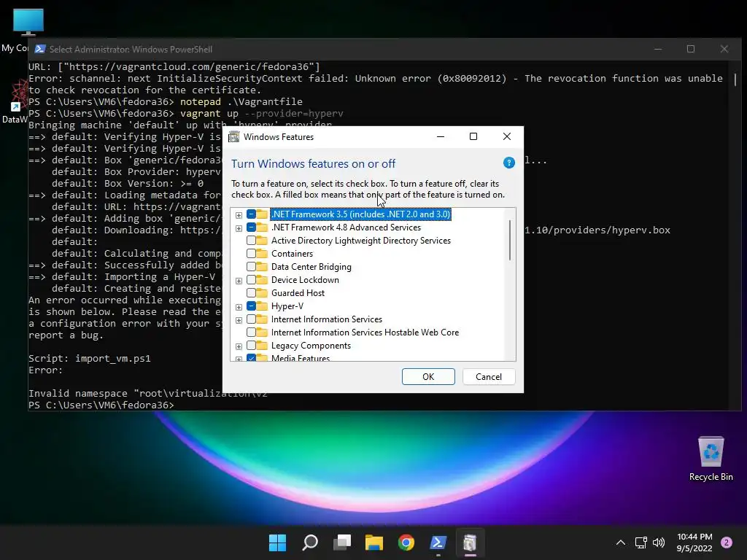Click the .NET Framework 3.5 folder icon
Viewport: 747px width, 560px height.
[x=262, y=214]
